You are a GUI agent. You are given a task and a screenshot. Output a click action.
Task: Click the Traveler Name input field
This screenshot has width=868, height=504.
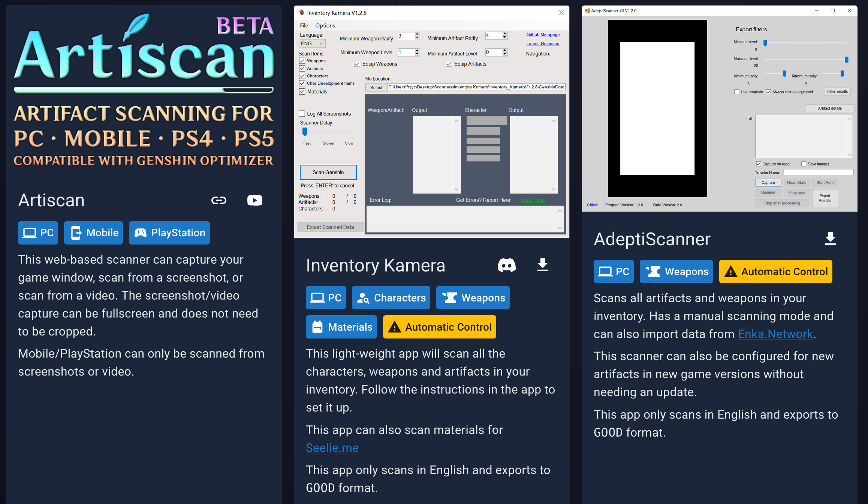click(x=818, y=172)
